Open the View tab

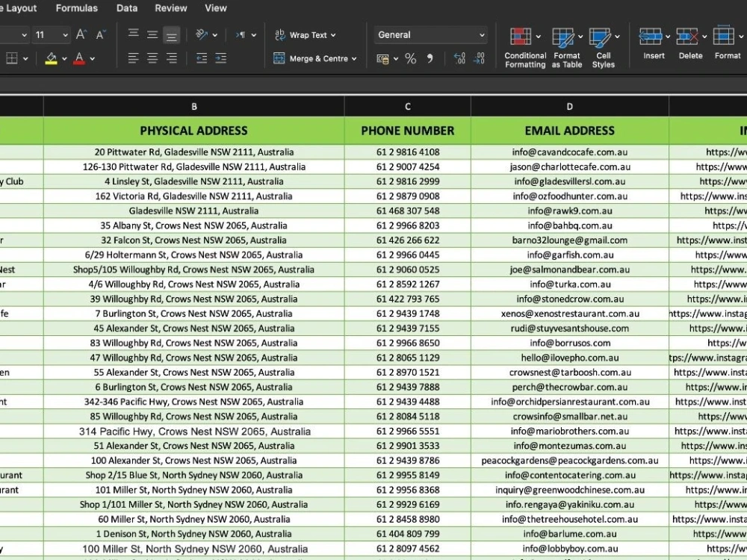[216, 8]
